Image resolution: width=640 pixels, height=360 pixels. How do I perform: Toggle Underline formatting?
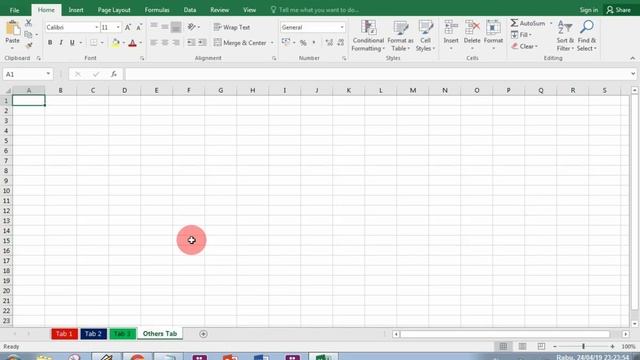72,42
